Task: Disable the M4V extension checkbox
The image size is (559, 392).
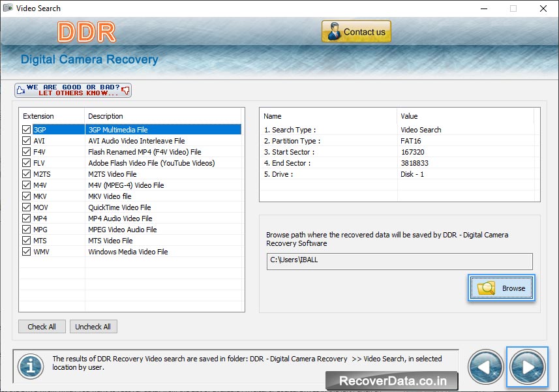Action: (26, 185)
